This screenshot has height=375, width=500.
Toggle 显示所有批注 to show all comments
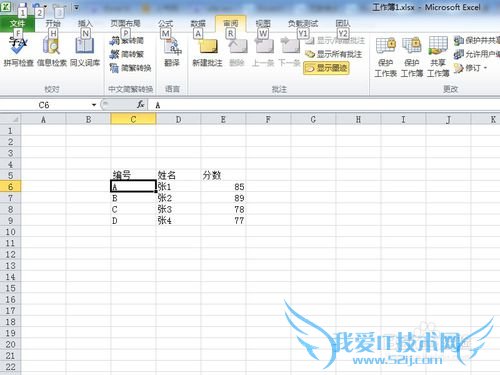point(333,54)
